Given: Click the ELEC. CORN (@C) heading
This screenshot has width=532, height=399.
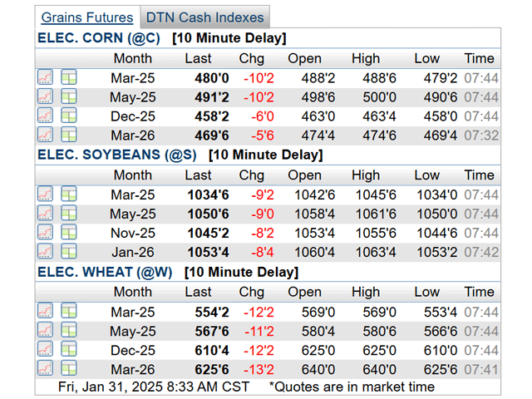Looking at the screenshot, I should (101, 38).
